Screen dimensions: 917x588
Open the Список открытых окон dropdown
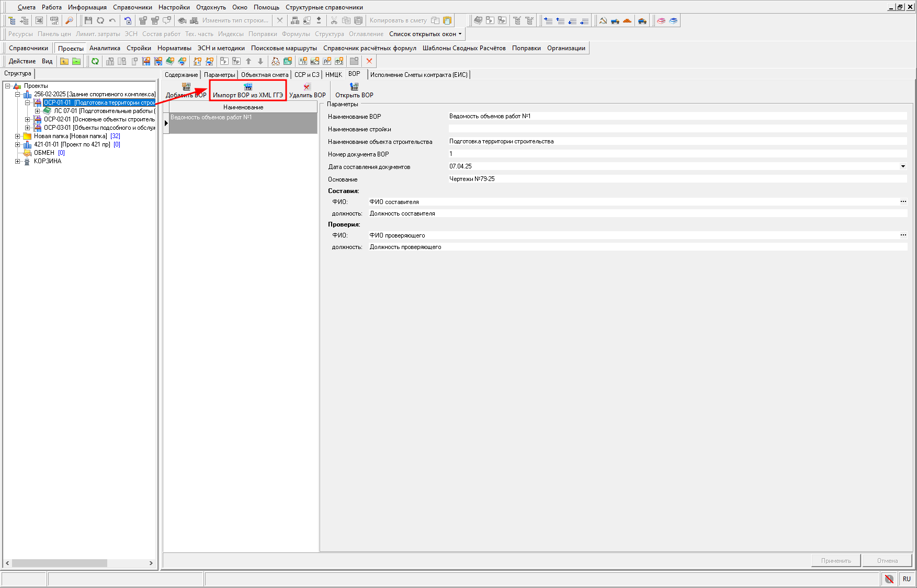[425, 34]
